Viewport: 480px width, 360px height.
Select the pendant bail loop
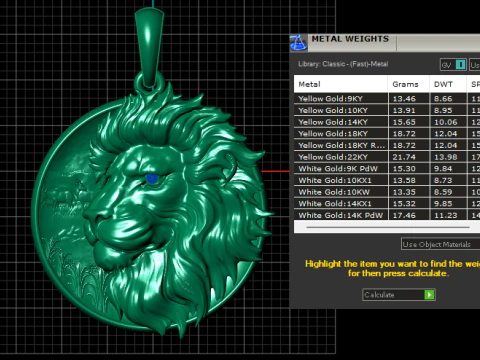149,47
